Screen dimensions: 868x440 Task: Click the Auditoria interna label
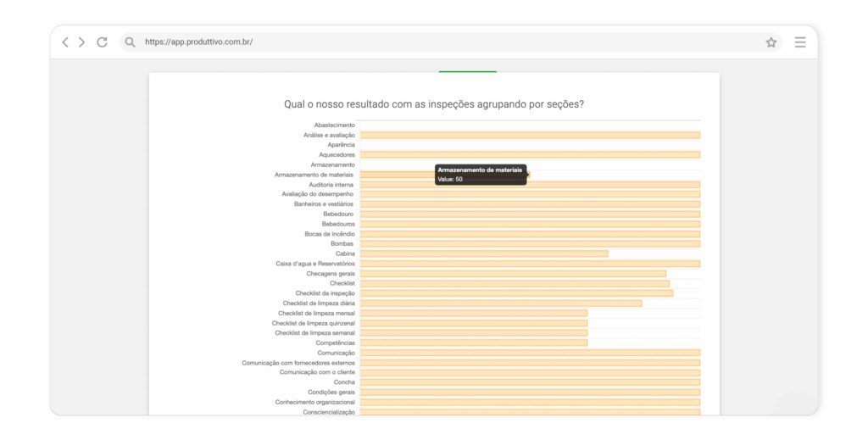pyautogui.click(x=331, y=185)
